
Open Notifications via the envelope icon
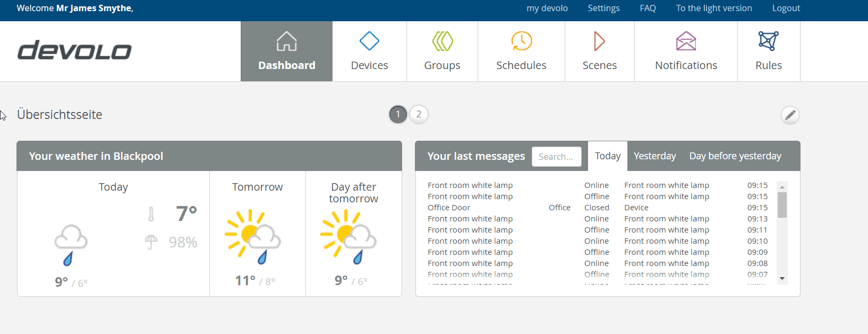coord(686,41)
